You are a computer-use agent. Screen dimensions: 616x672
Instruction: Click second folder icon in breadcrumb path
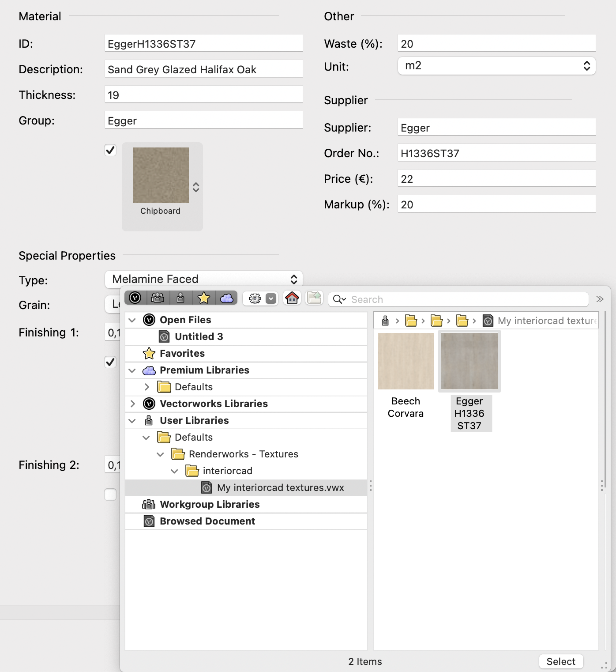tap(436, 321)
